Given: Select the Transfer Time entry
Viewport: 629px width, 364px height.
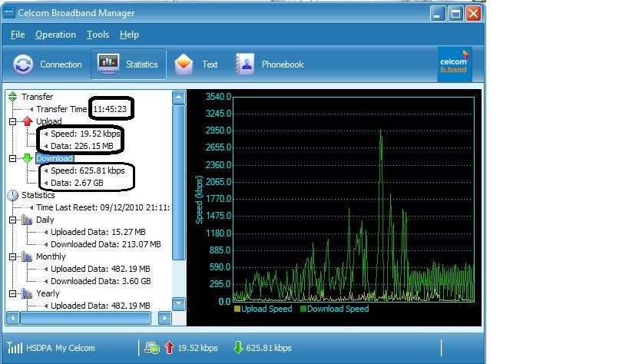Looking at the screenshot, I should pos(61,109).
